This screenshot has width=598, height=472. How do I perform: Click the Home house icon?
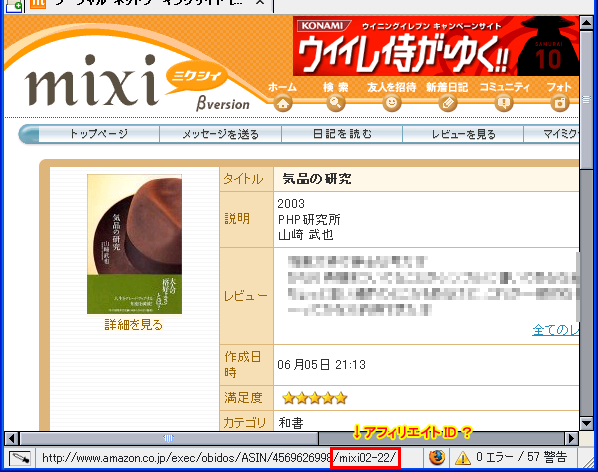click(x=283, y=103)
